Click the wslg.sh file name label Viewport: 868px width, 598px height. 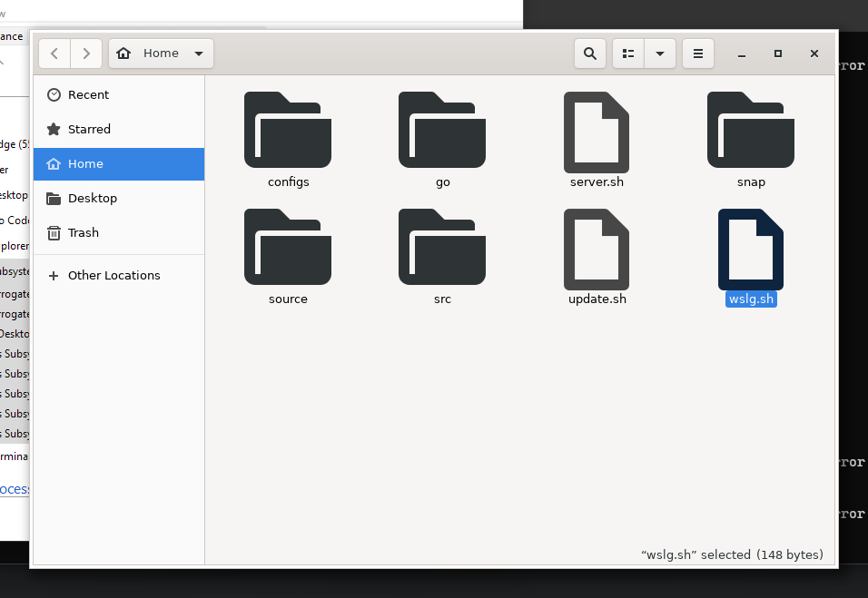coord(751,299)
